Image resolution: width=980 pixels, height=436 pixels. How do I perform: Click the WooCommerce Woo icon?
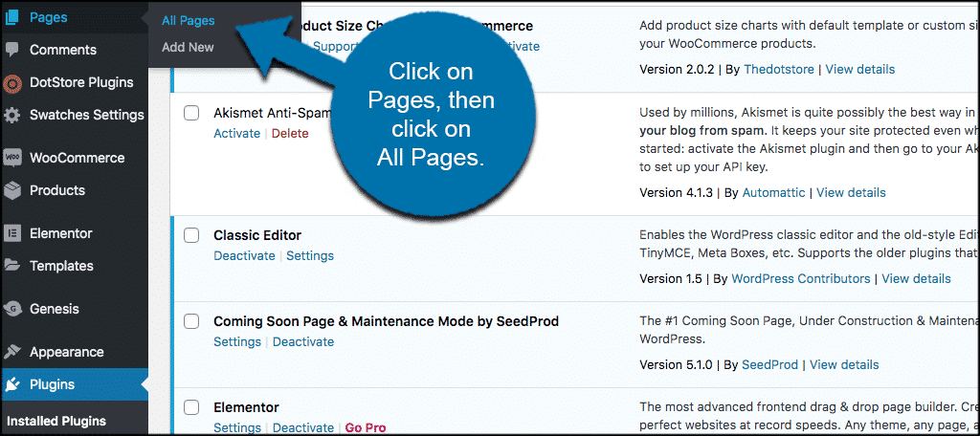(x=11, y=158)
